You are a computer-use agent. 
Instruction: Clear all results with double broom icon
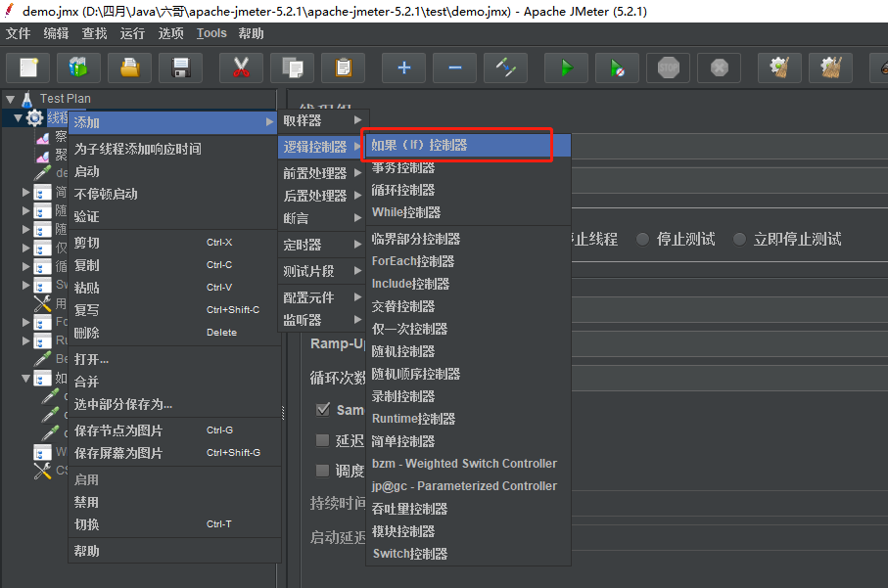pos(831,68)
